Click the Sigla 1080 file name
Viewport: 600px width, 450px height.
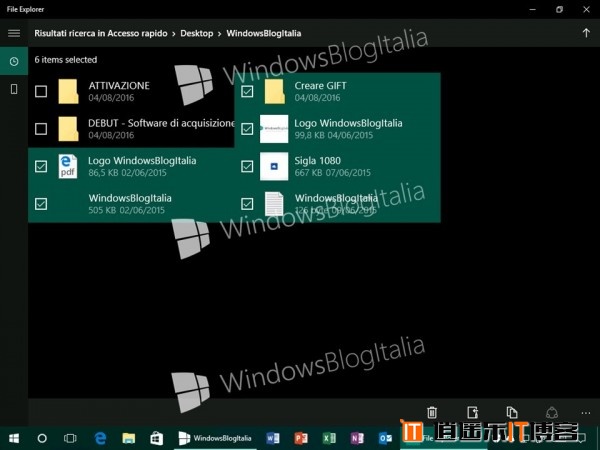(318, 161)
